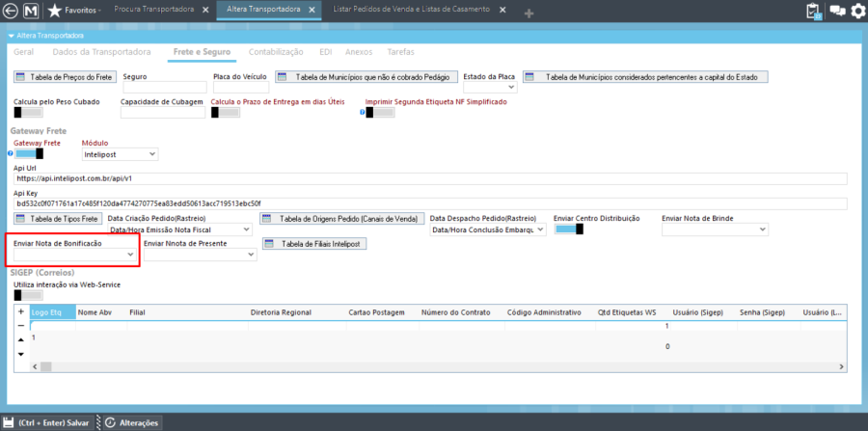The image size is (868, 431).
Task: Disable the Gateway Frete switch
Action: point(28,153)
